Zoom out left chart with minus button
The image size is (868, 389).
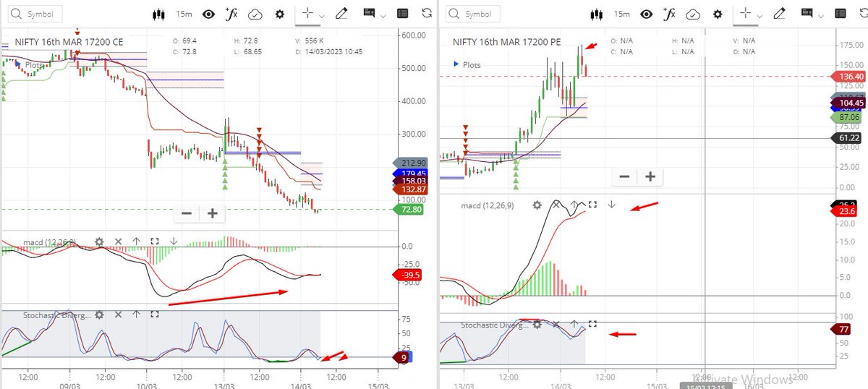[x=186, y=213]
